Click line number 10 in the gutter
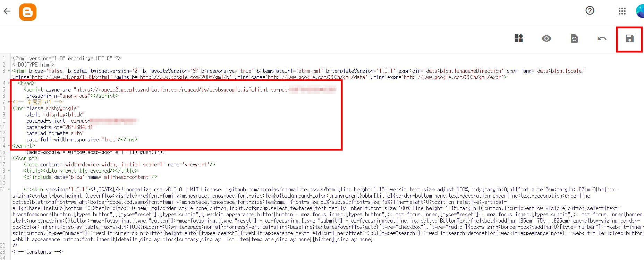644x260 pixels. click(x=3, y=121)
